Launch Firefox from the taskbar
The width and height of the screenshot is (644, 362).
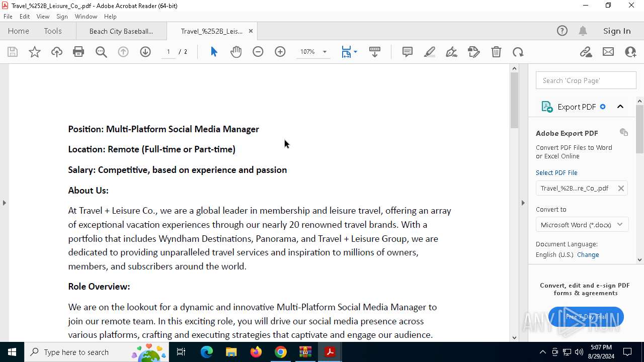[256, 352]
